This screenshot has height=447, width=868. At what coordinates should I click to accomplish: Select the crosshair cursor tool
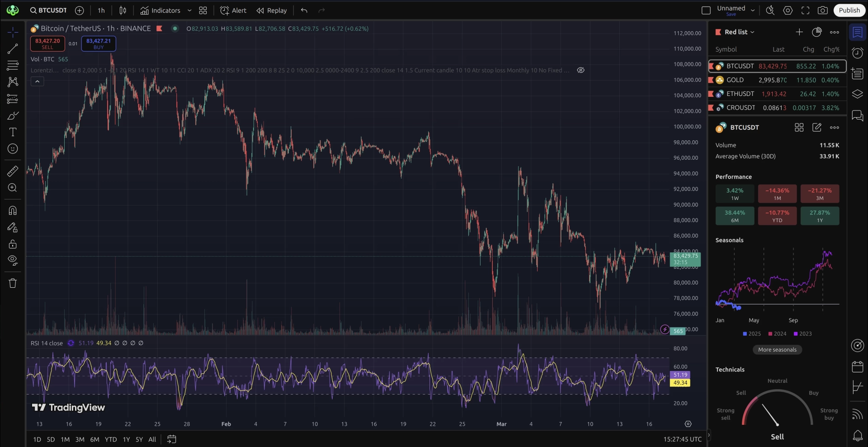[x=13, y=32]
